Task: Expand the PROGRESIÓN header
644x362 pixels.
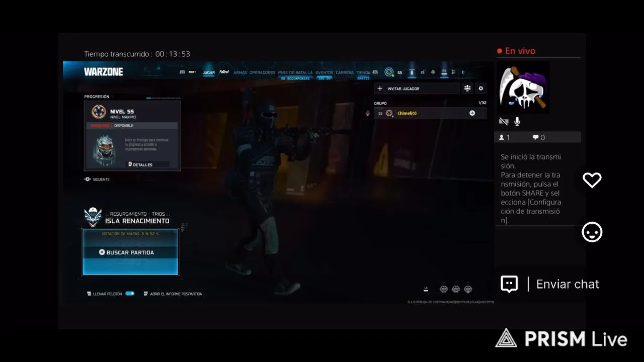Action: point(97,97)
